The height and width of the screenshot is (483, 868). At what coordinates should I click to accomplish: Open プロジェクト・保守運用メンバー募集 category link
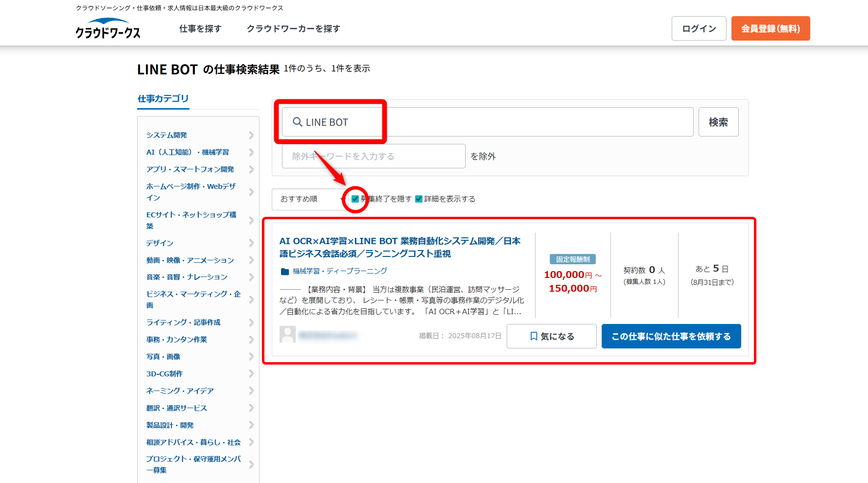(x=193, y=464)
